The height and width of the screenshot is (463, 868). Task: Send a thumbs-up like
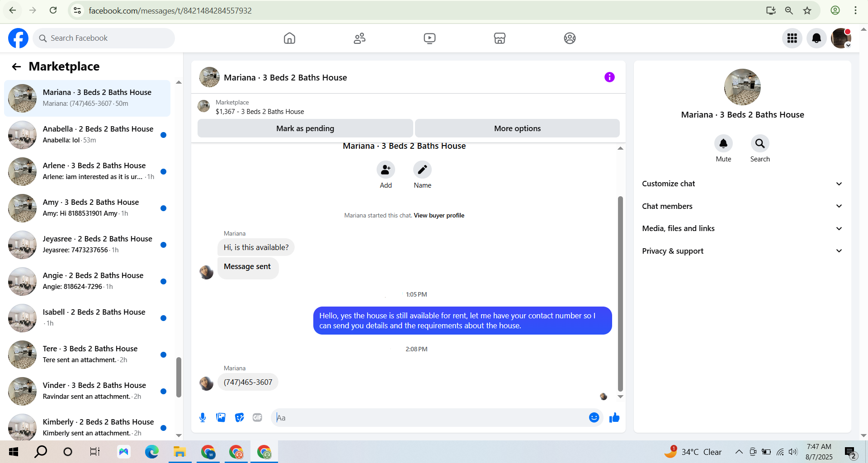click(x=614, y=418)
